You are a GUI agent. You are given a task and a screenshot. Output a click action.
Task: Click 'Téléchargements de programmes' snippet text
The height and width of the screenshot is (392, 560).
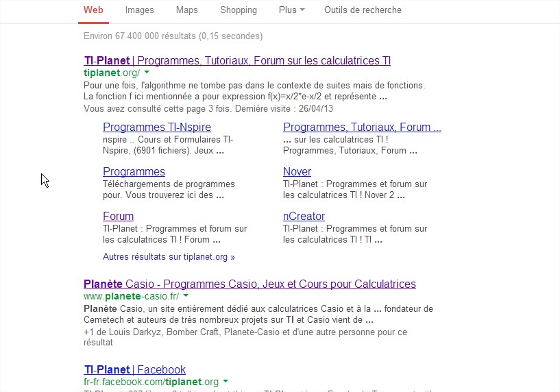point(169,184)
